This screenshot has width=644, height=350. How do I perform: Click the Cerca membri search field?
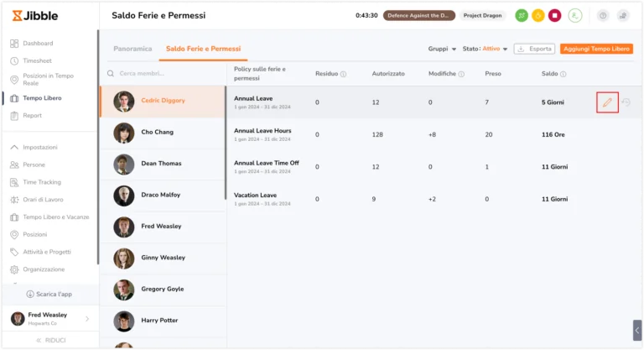(164, 73)
